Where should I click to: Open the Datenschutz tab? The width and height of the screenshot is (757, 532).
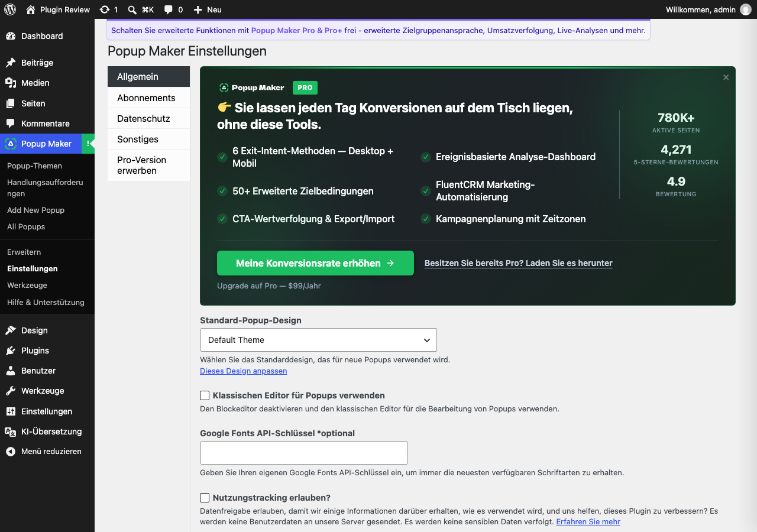(x=148, y=118)
